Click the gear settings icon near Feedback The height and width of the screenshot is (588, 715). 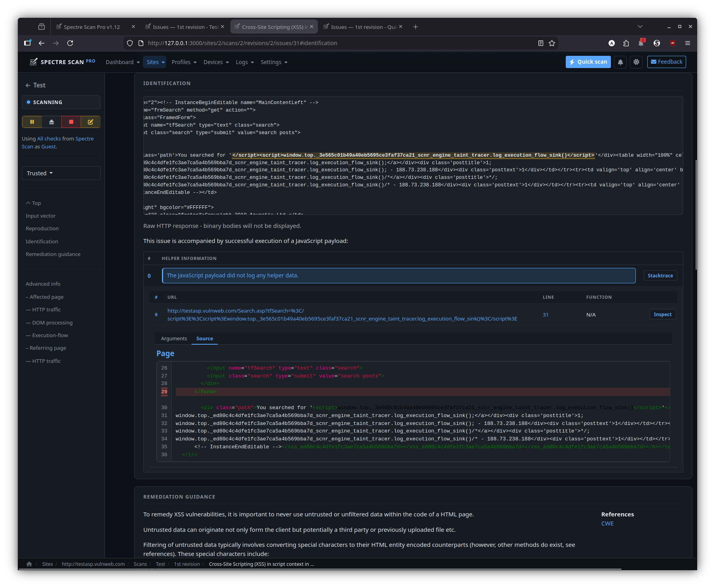(636, 62)
